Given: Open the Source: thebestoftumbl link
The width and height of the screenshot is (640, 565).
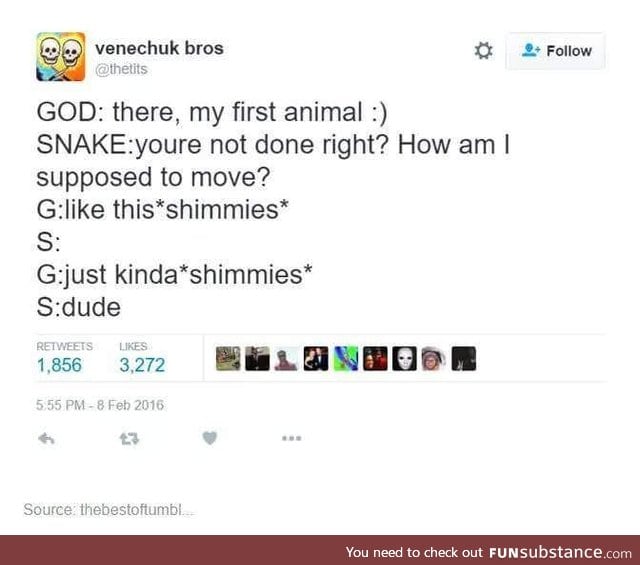Looking at the screenshot, I should (109, 509).
